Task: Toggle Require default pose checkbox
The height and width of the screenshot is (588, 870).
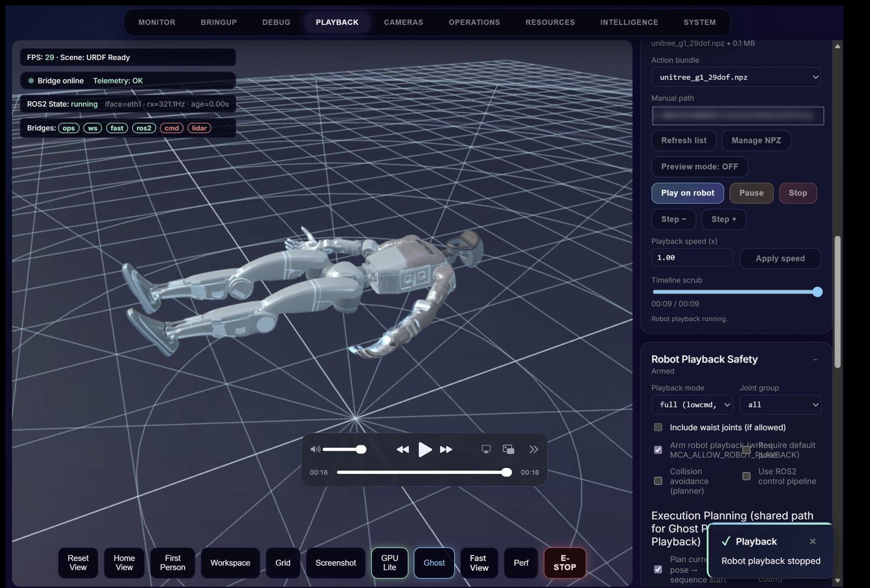Action: pos(746,449)
